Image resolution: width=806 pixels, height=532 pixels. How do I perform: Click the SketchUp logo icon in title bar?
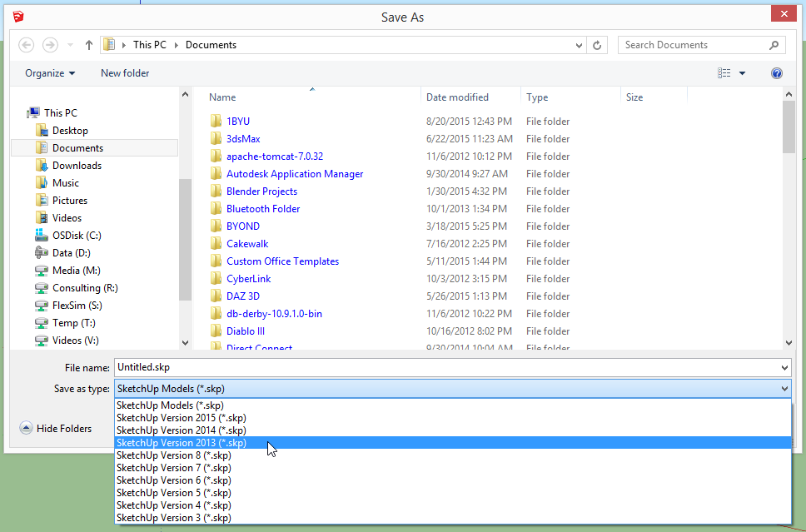tap(18, 17)
